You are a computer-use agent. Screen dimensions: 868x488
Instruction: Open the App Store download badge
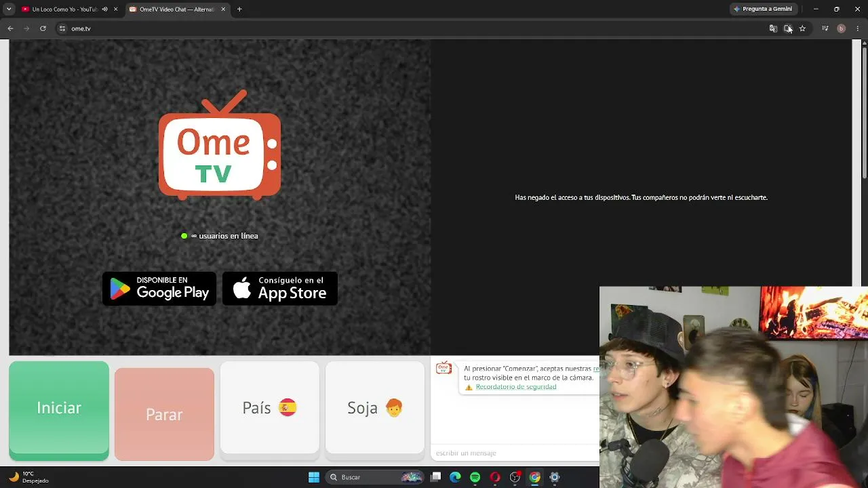tap(280, 289)
